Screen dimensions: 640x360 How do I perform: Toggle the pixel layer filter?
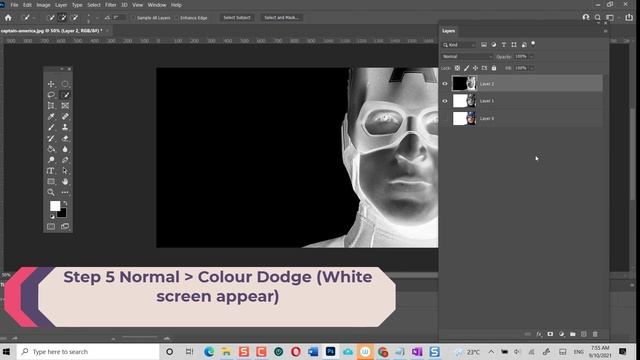point(484,45)
